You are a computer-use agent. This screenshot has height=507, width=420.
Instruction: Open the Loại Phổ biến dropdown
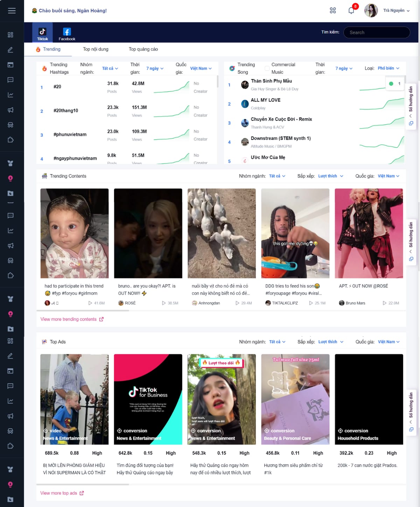coord(388,68)
